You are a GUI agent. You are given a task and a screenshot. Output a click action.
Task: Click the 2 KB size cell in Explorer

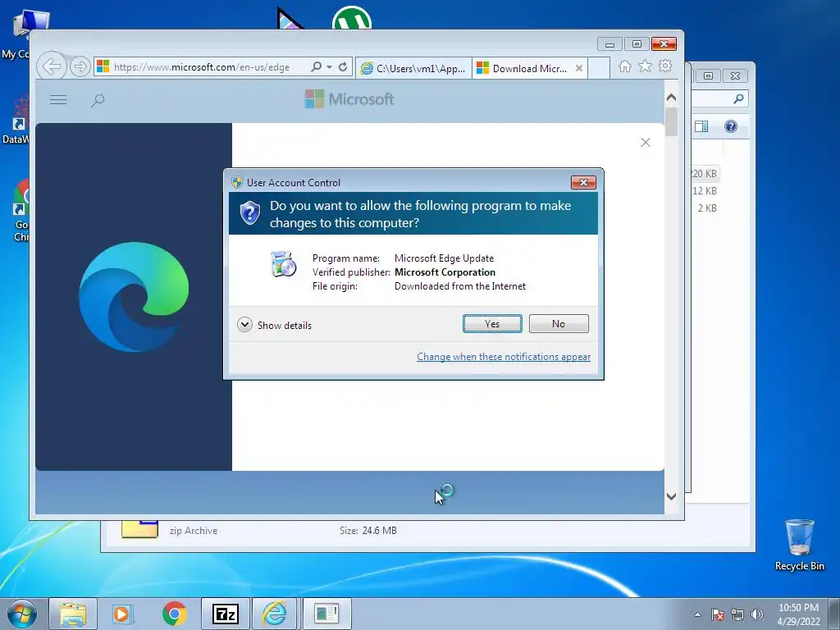click(x=707, y=208)
